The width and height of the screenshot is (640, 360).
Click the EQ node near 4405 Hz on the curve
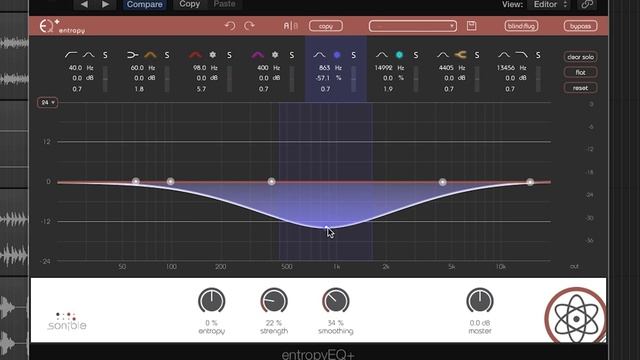(442, 182)
